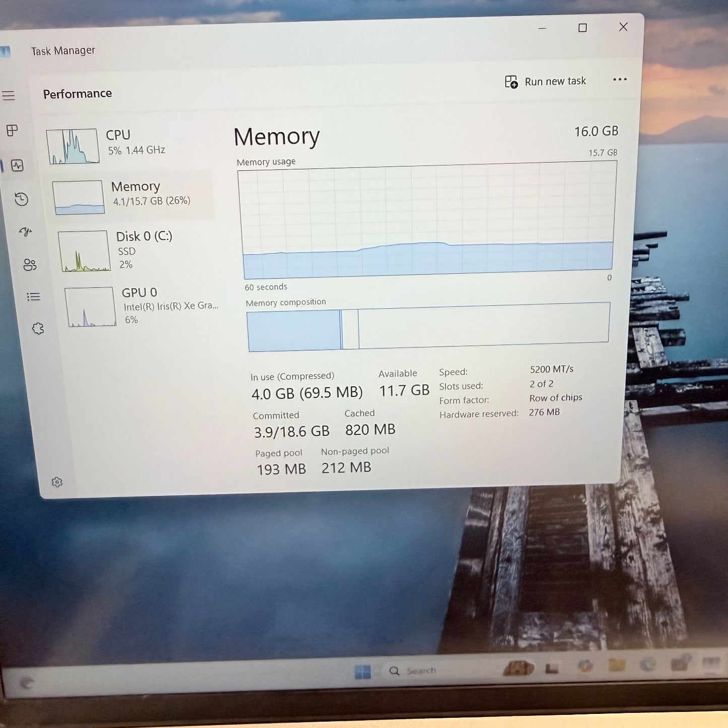Open the Details list icon
Viewport: 728px width, 728px height.
pos(33,297)
